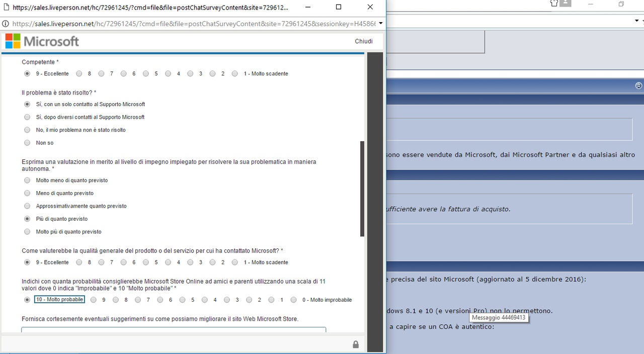This screenshot has width=644, height=354.
Task: Select the 'Meno di quanto previsto' option
Action: 27,193
